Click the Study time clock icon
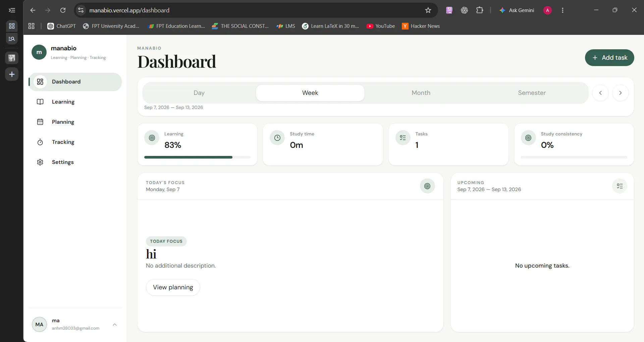Screen dimensions: 644x342 tap(277, 138)
